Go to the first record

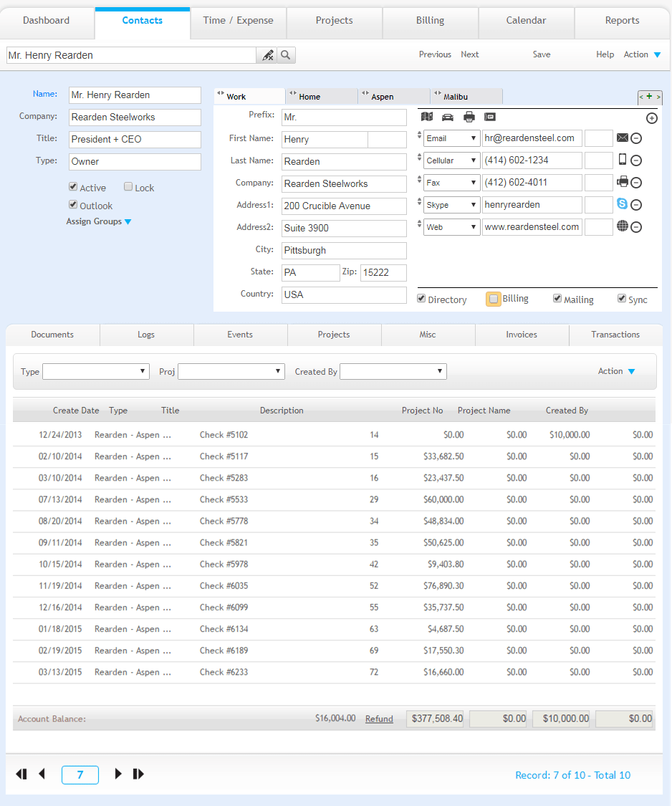pyautogui.click(x=21, y=774)
